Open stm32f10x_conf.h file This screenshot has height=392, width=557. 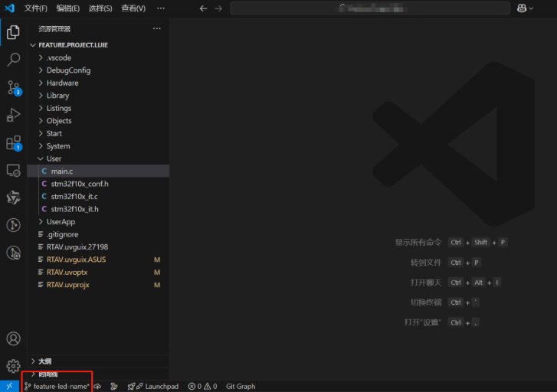pos(98,184)
